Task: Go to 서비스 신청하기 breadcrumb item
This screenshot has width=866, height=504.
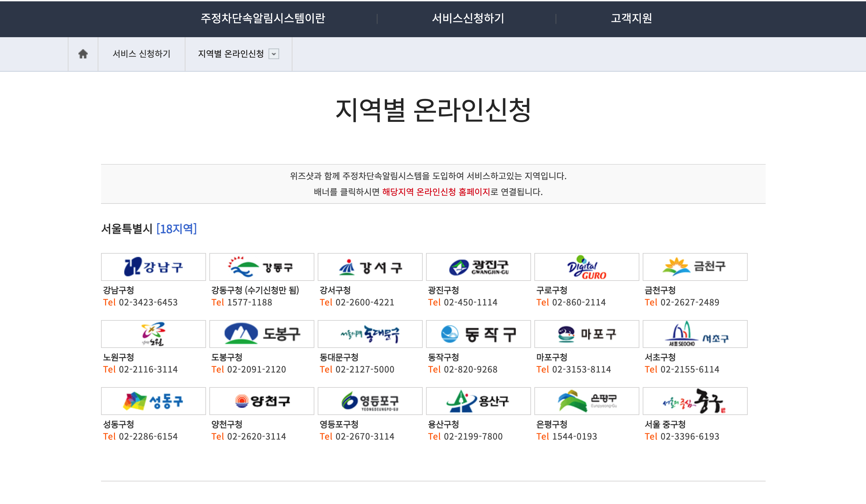Action: coord(142,54)
